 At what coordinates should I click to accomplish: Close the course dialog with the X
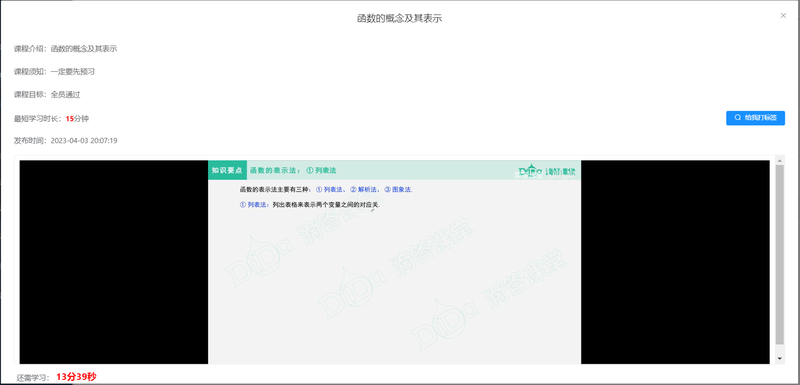tap(783, 16)
